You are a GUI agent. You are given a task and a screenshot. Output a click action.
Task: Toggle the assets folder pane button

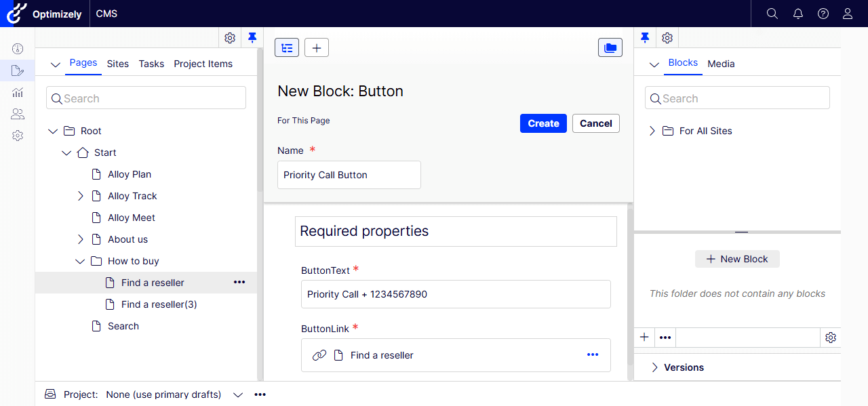610,47
